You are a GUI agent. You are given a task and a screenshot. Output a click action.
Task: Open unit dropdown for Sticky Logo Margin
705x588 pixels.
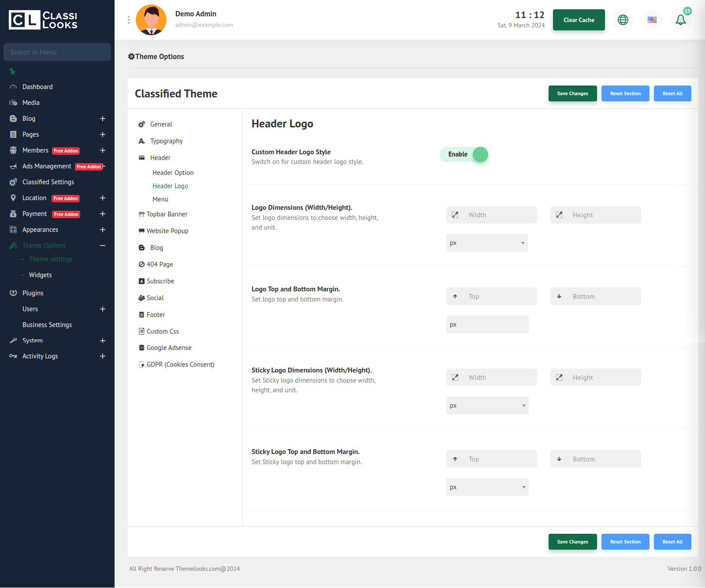487,488
